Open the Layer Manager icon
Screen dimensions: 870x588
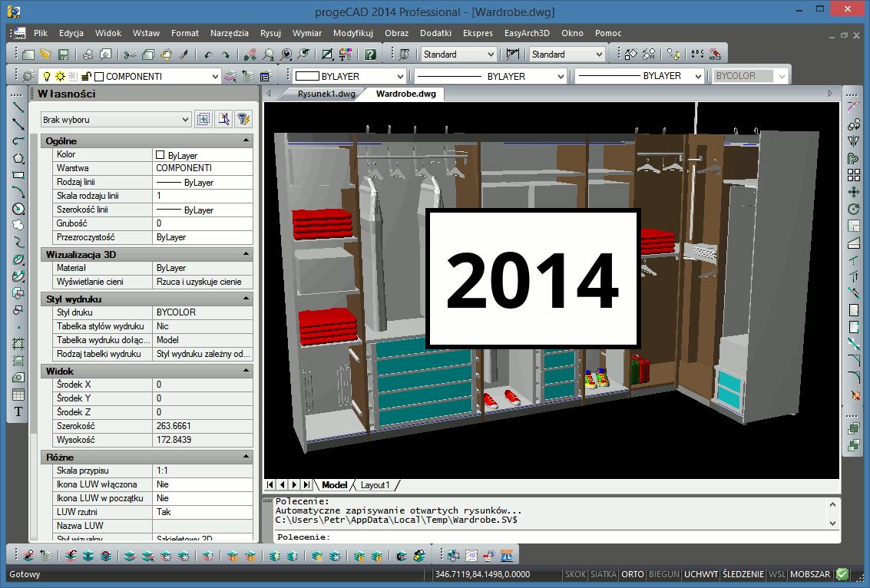[28, 76]
